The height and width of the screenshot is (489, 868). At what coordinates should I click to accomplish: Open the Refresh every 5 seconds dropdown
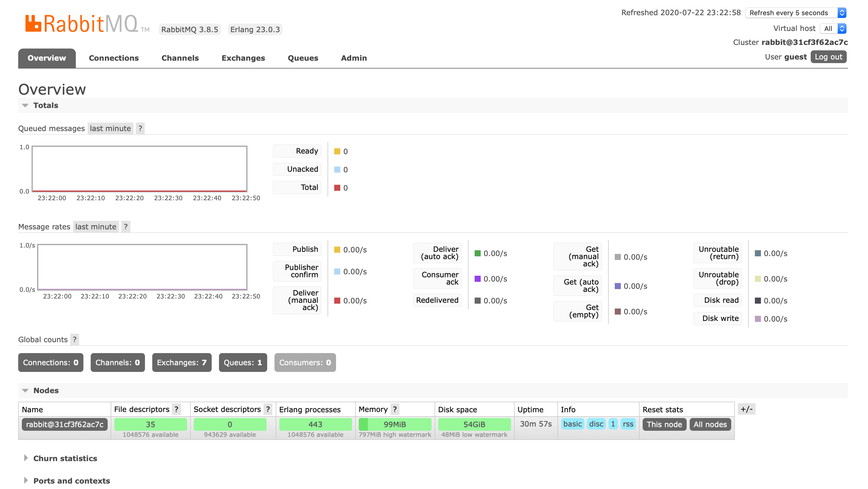click(796, 13)
